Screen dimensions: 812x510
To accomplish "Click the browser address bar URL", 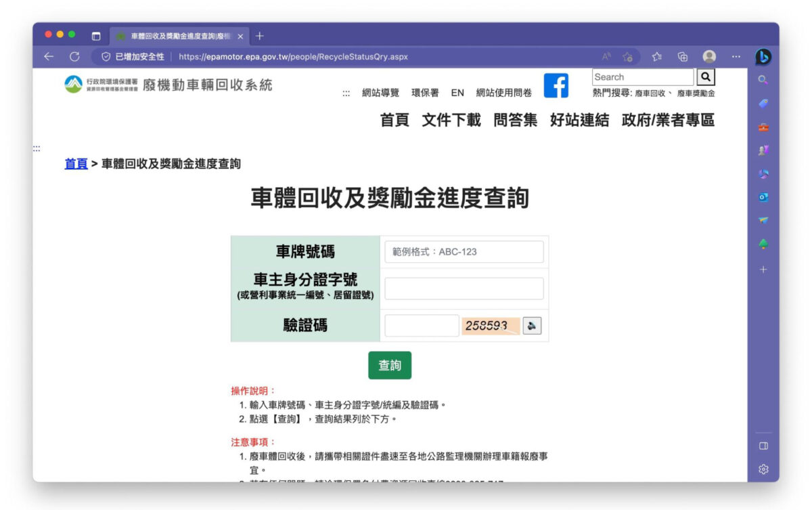I will 293,57.
